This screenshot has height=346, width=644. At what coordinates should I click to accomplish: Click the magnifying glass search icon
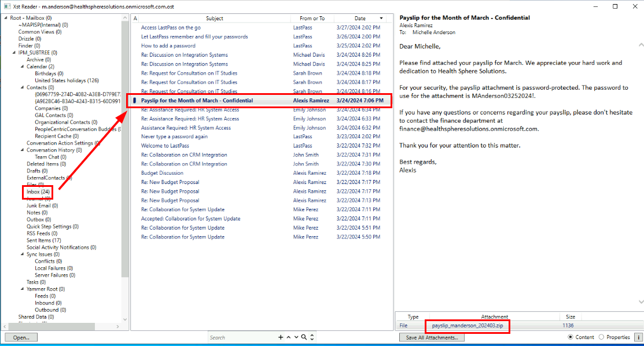click(304, 337)
